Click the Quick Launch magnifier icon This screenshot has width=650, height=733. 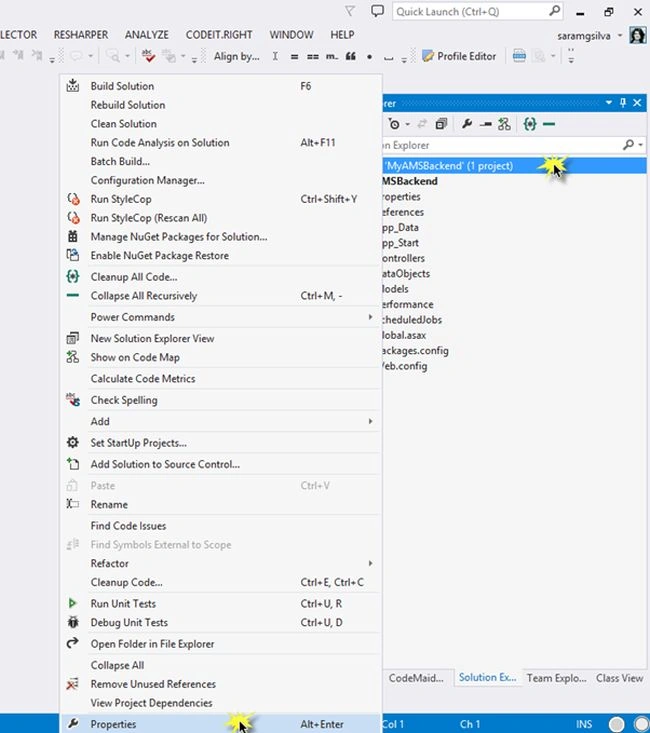pos(554,11)
